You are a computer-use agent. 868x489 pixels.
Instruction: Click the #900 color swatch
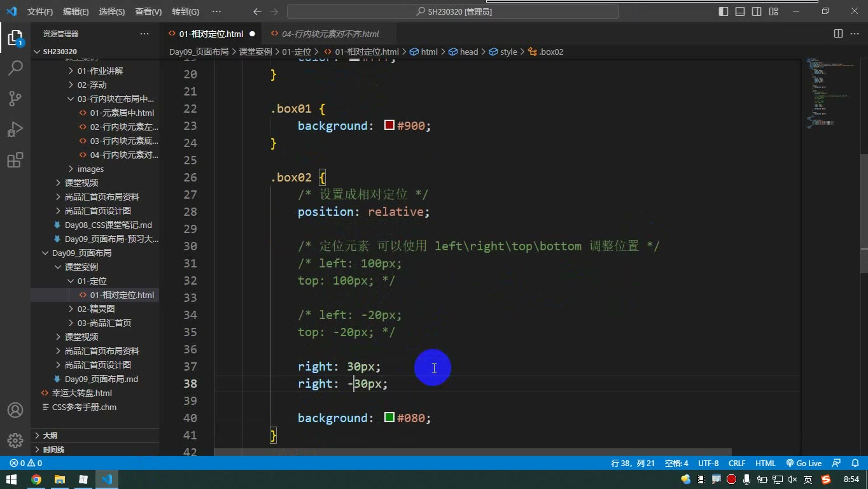[x=389, y=125]
